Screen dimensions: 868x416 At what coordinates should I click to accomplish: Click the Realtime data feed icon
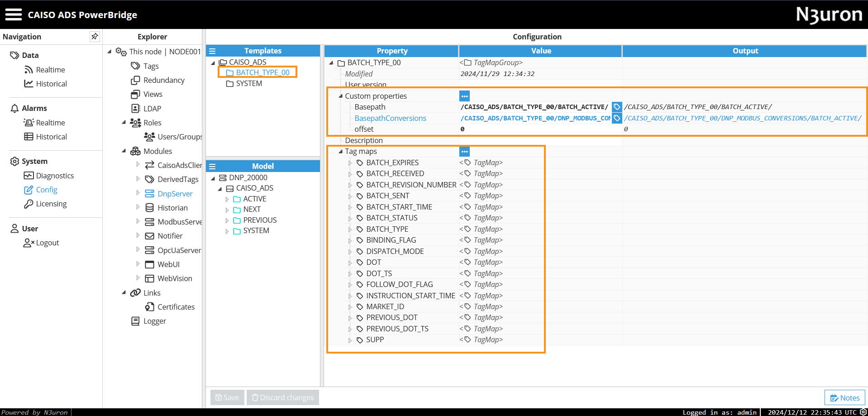(x=29, y=70)
